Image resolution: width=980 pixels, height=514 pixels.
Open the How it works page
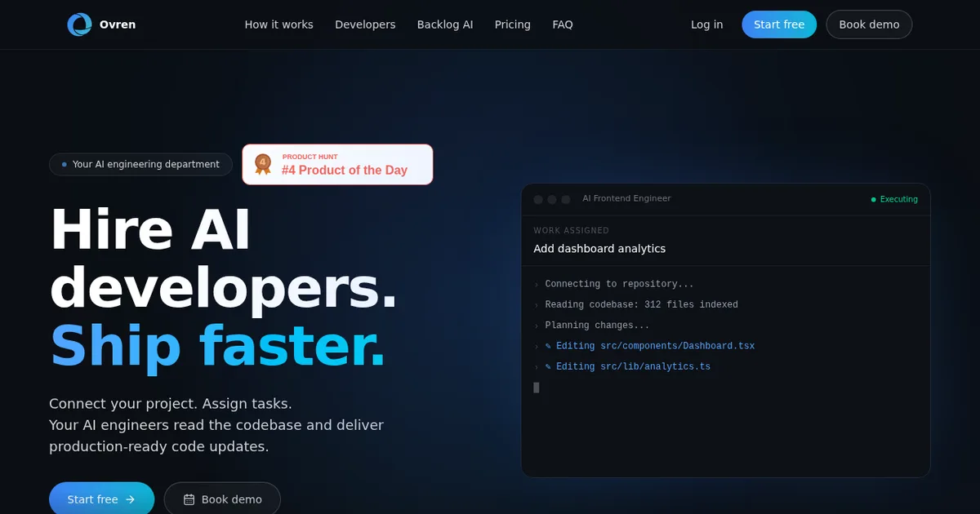click(x=278, y=24)
